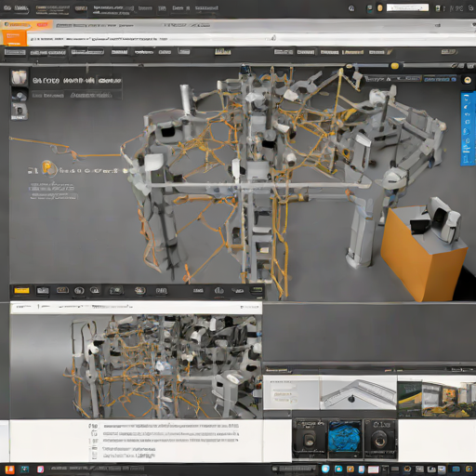Select the dark camera device thumbnail on the left
The width and height of the screenshot is (476, 476).
point(310,439)
